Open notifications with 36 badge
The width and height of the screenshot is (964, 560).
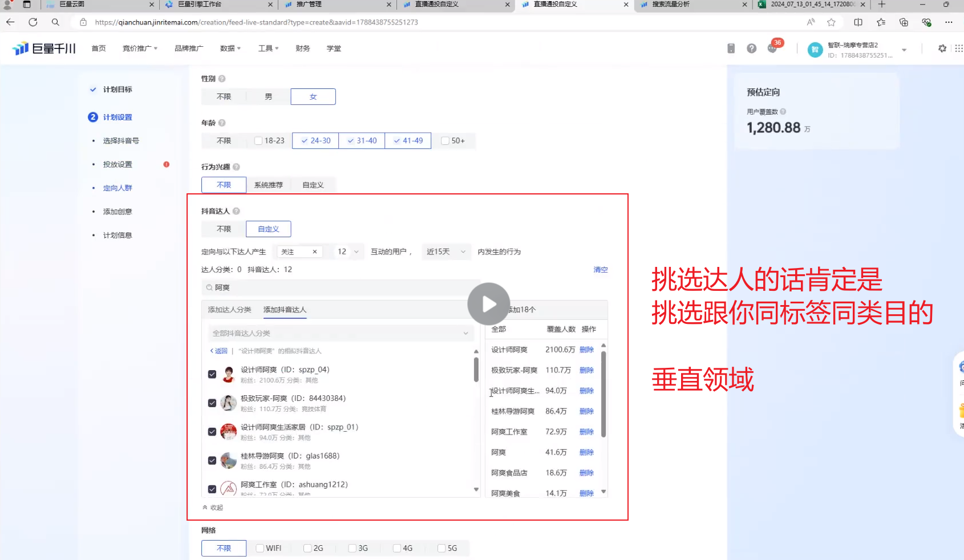click(x=772, y=48)
